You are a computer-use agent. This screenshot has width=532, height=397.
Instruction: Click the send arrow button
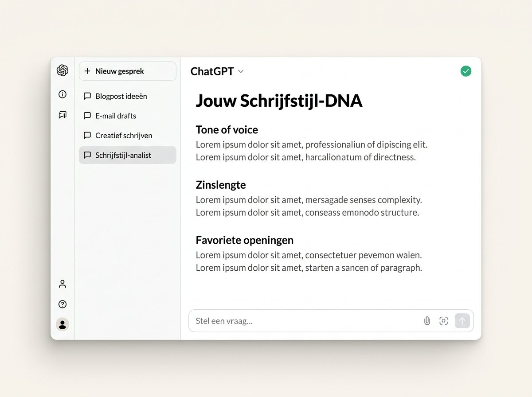(x=462, y=320)
